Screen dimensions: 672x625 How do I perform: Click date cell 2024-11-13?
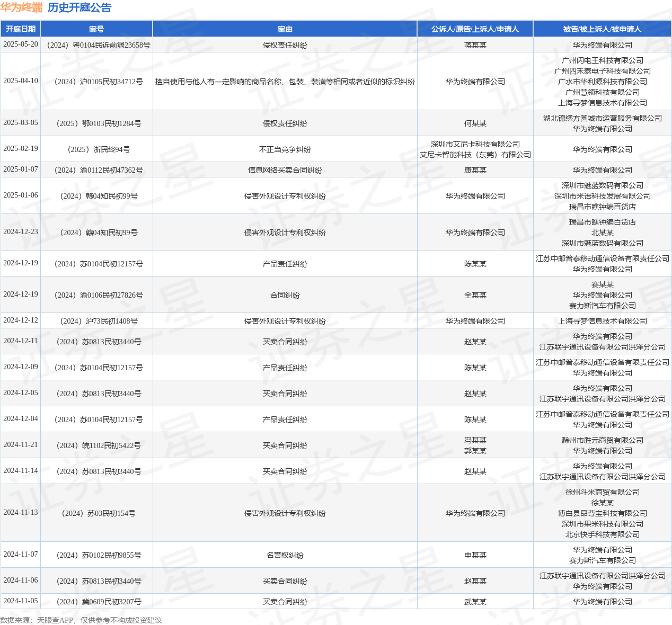tap(21, 513)
